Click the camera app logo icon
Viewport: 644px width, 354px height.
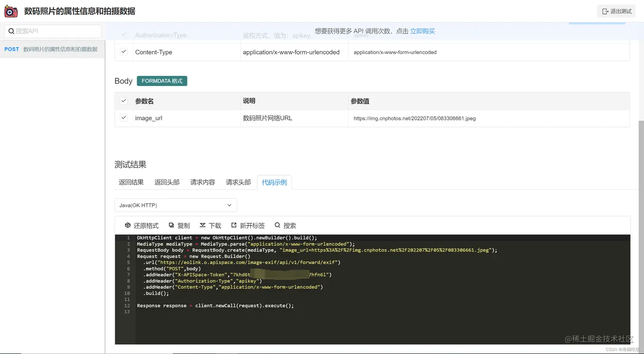[x=11, y=11]
